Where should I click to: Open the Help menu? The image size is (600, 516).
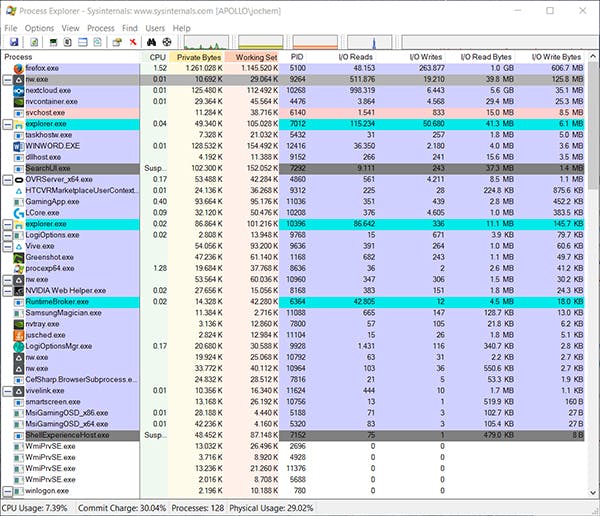click(181, 28)
